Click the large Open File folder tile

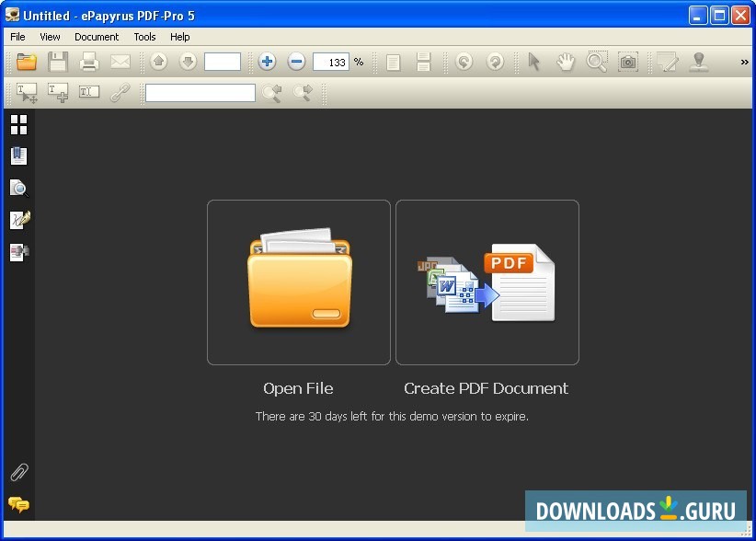coord(299,282)
